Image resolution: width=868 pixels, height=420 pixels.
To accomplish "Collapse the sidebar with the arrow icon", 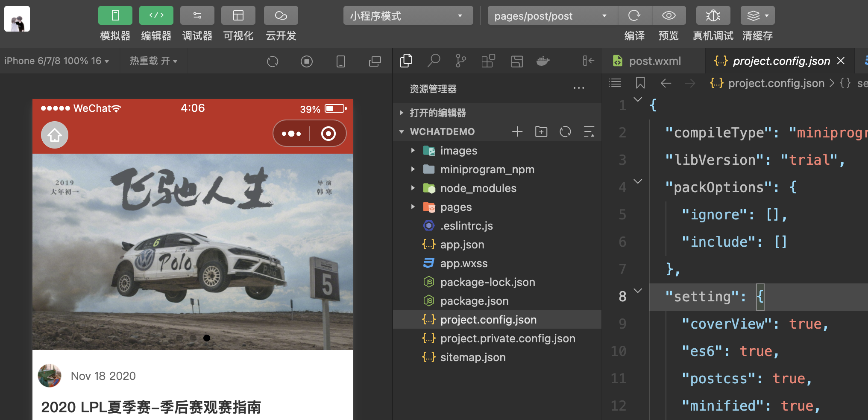I will click(x=589, y=61).
